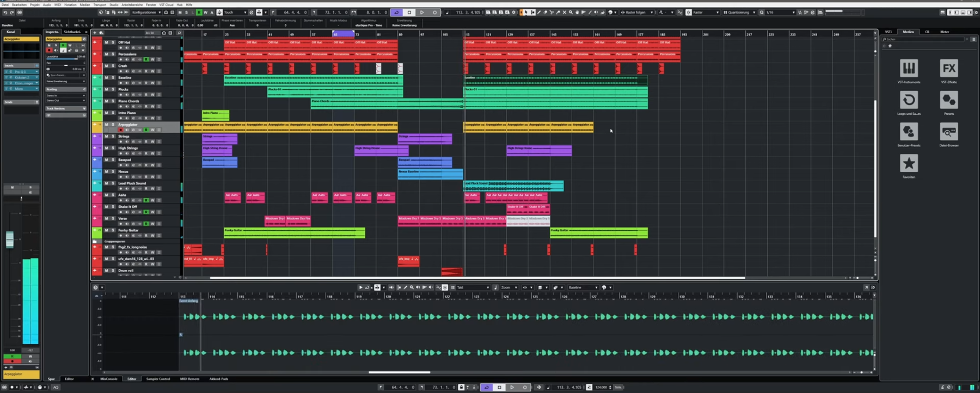Viewport: 980px width, 393px height.
Task: Open the Transport menu
Action: (100, 4)
